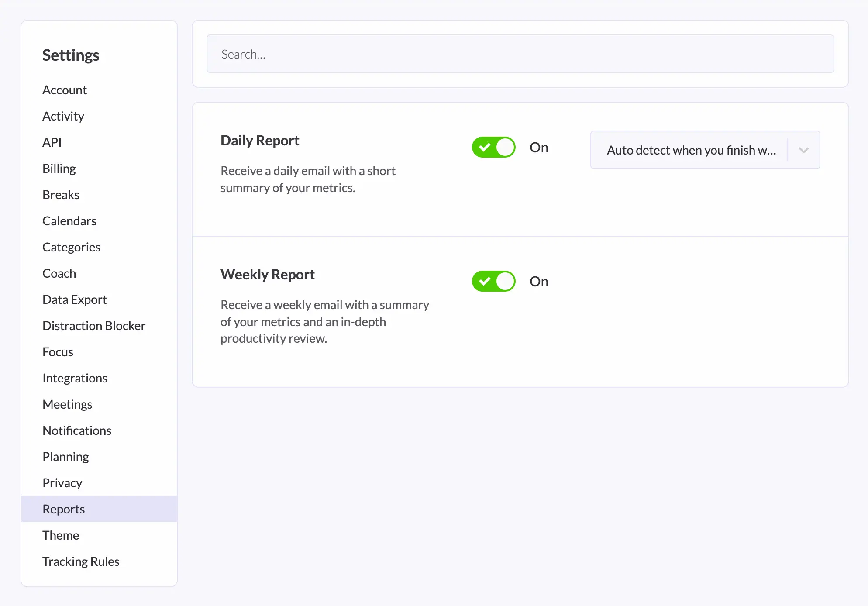Focus the Search settings field
The image size is (868, 606).
(520, 54)
